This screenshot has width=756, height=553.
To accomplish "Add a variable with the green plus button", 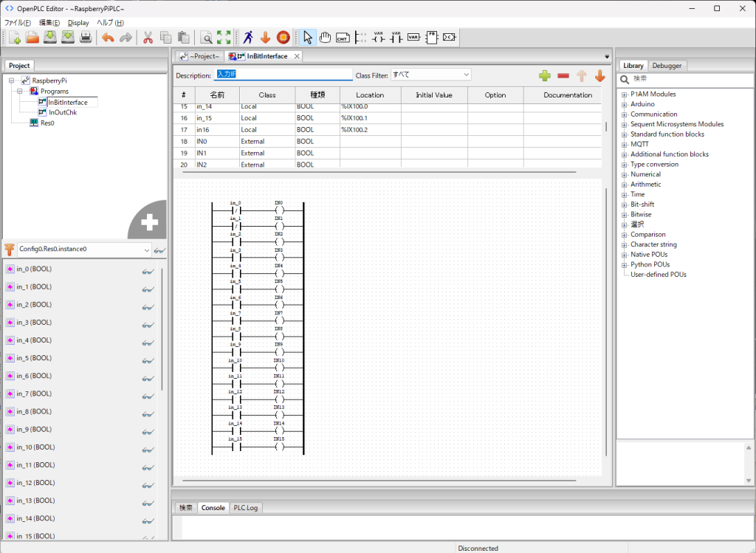I will [545, 76].
